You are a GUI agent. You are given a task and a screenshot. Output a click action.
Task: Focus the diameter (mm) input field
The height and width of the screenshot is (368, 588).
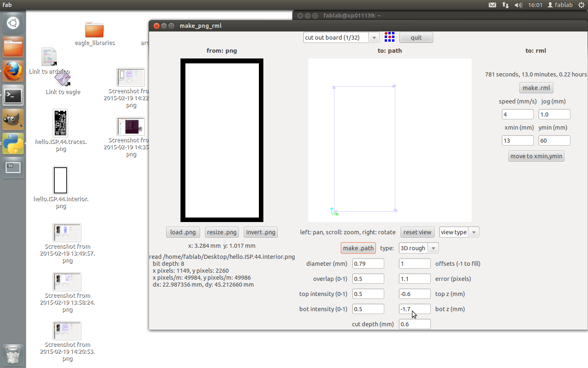pos(368,264)
